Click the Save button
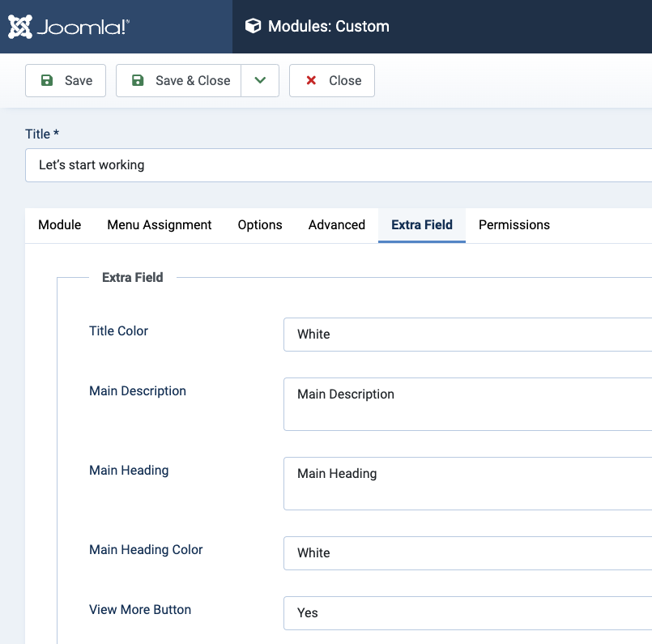 pos(66,81)
